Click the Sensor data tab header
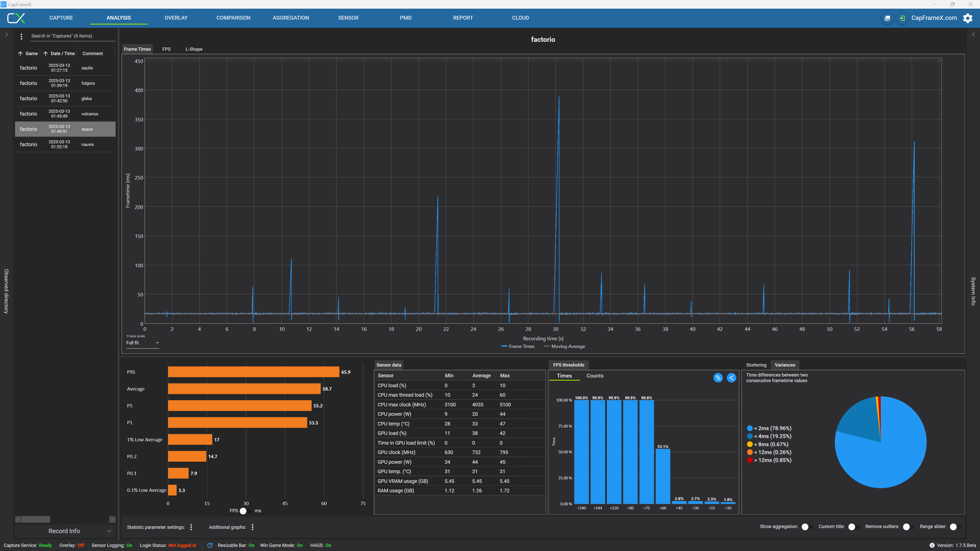The image size is (980, 551). [388, 365]
